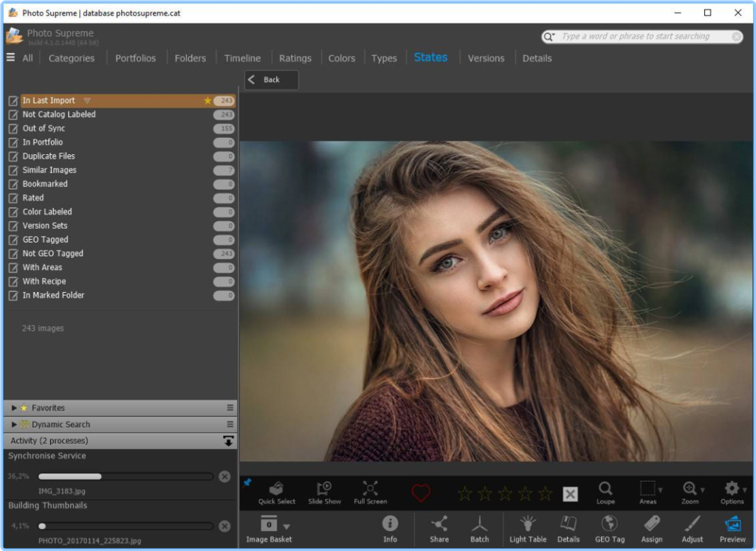Click the Share icon
756x551 pixels.
(x=439, y=528)
